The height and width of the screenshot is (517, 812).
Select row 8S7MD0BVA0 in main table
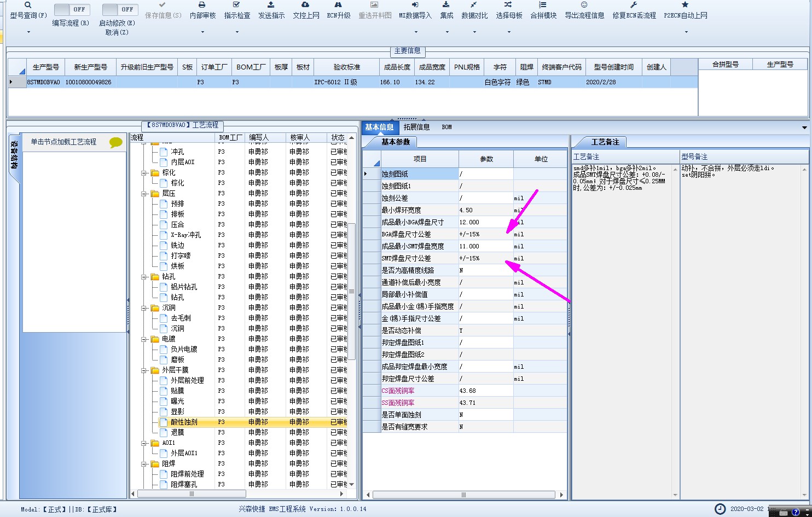tap(352, 82)
